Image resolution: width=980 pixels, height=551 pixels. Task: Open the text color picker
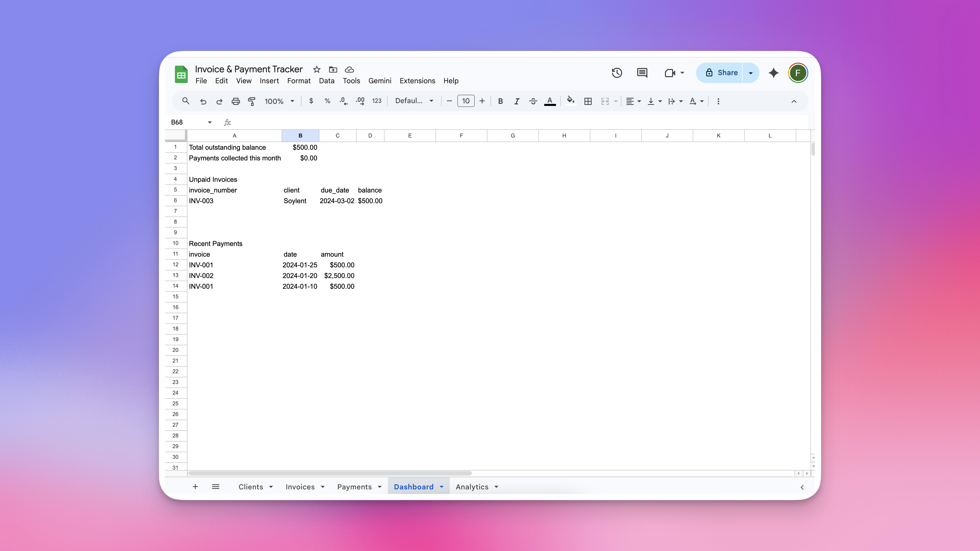click(x=550, y=101)
